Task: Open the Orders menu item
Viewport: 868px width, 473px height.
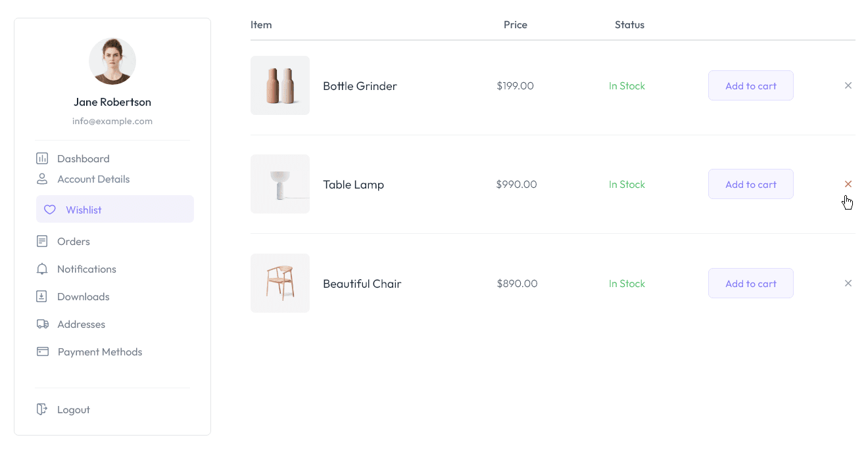Action: pos(73,241)
